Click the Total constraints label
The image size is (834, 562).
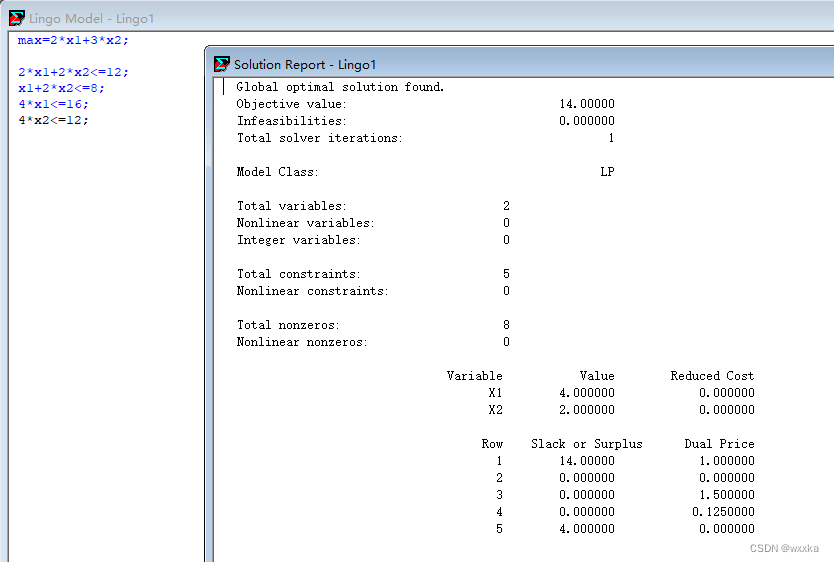tap(298, 274)
